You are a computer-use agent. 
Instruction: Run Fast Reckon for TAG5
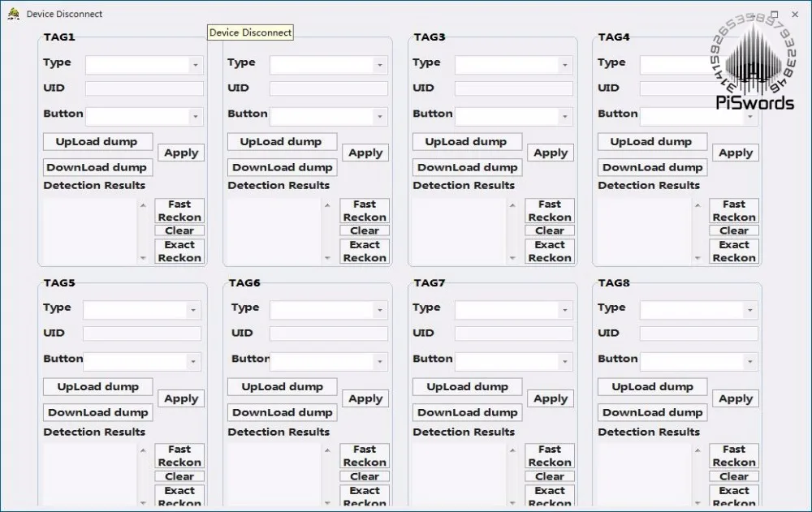coord(179,455)
